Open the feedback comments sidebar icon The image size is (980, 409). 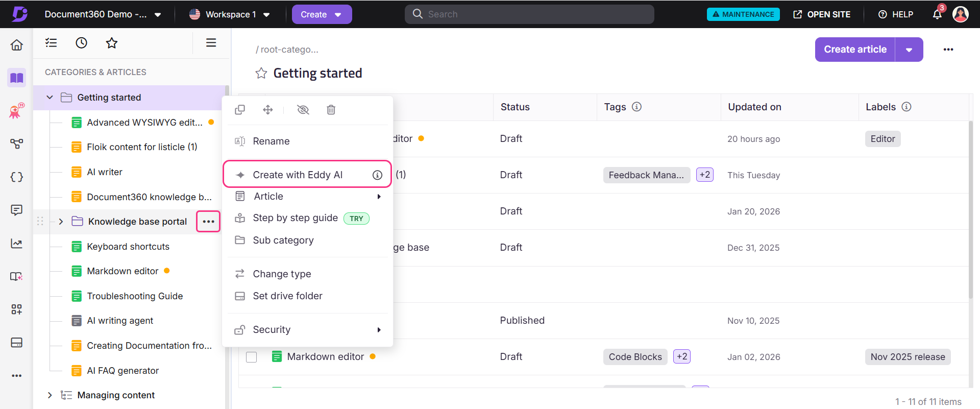(x=17, y=210)
